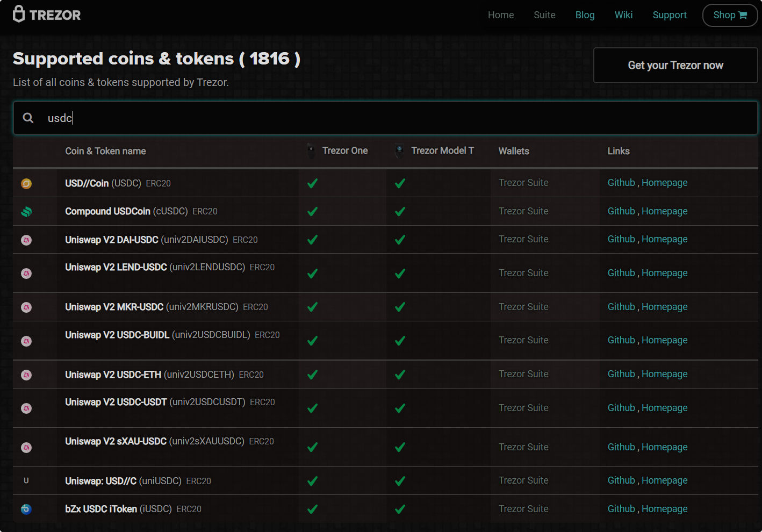Click the Uniswap V2 USDC-USDT row icon
This screenshot has height=532, width=762.
click(x=26, y=408)
